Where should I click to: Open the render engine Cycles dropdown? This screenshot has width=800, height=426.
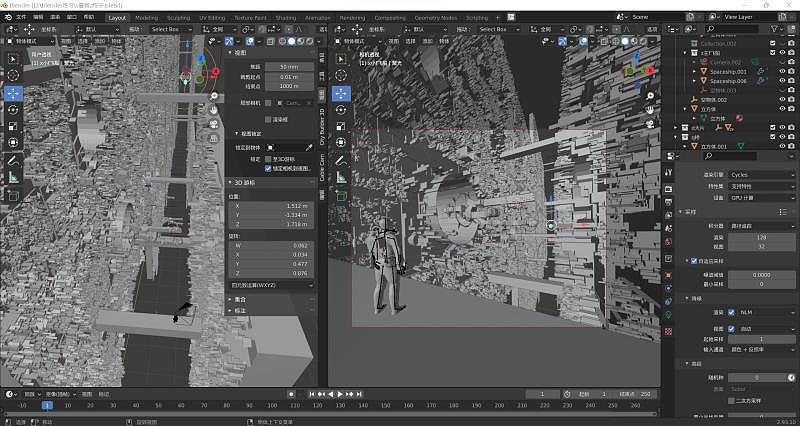tap(761, 174)
